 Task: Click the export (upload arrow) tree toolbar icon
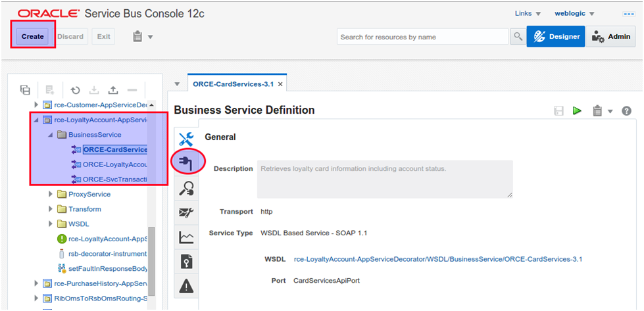pyautogui.click(x=112, y=90)
